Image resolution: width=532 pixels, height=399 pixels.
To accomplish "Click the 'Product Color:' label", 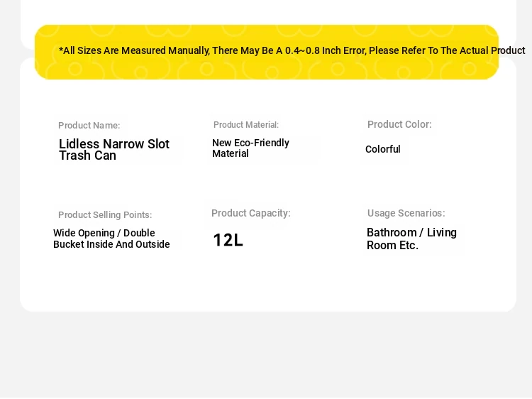I will pos(399,124).
